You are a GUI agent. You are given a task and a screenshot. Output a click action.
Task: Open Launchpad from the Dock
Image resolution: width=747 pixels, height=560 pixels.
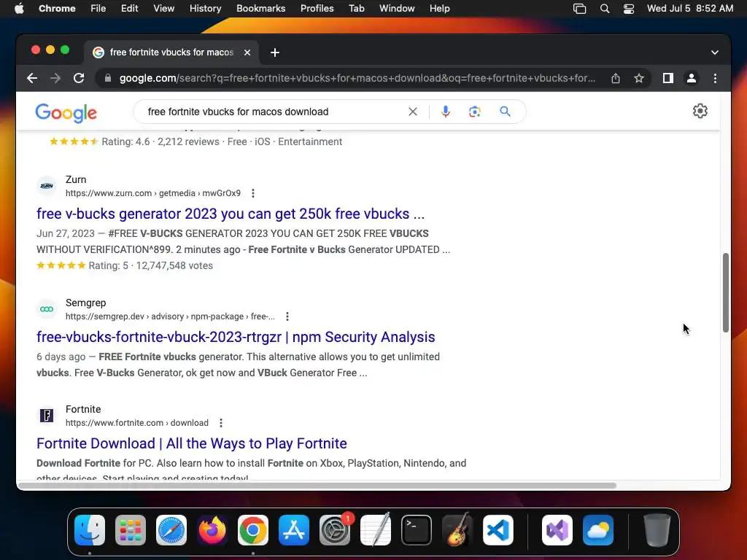(x=131, y=530)
